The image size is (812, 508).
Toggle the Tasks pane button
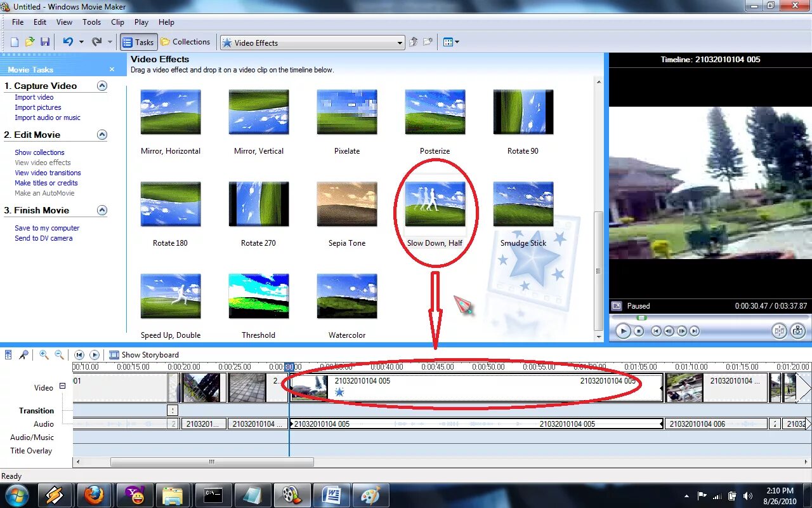click(138, 42)
